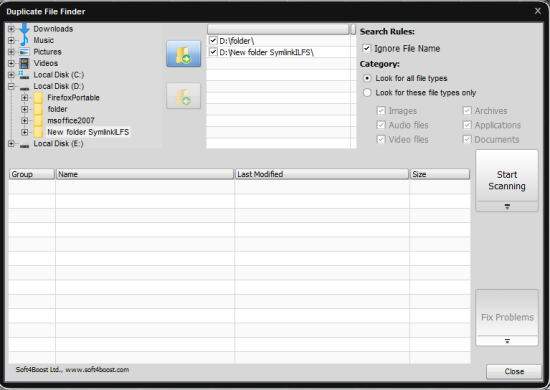This screenshot has height=390, width=550.
Task: Uncheck D:\New folder SymlinkILFS\ checkbox
Action: (x=213, y=52)
